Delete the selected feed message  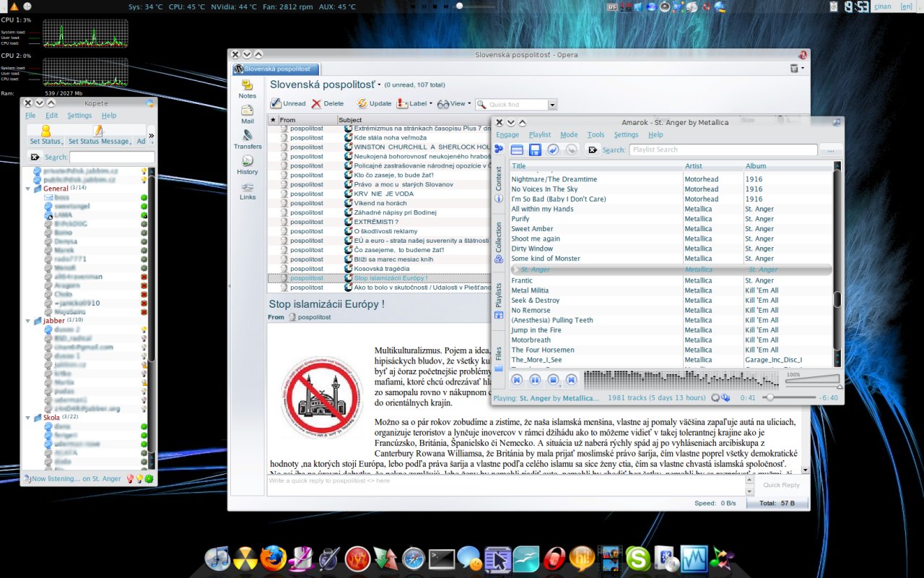click(328, 103)
